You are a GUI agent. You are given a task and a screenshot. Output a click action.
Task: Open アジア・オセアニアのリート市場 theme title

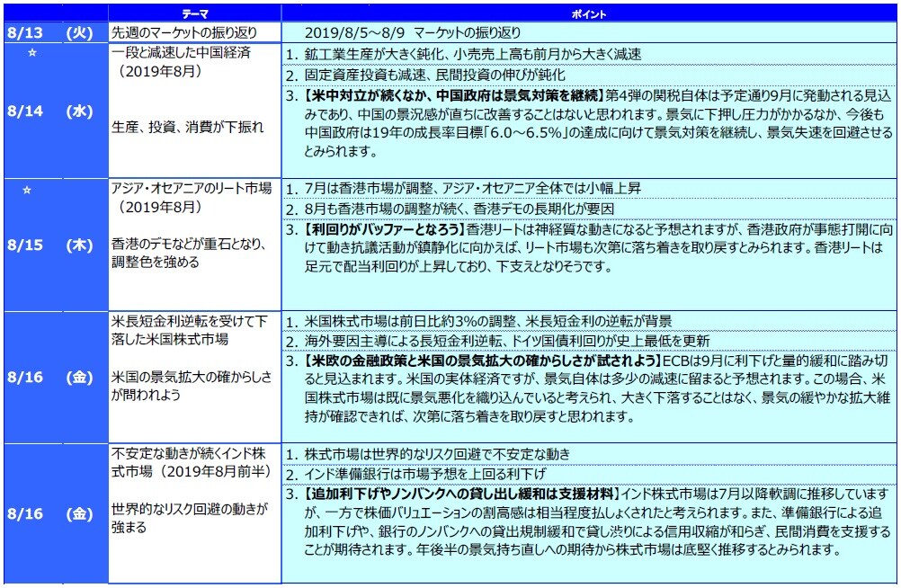tap(189, 188)
